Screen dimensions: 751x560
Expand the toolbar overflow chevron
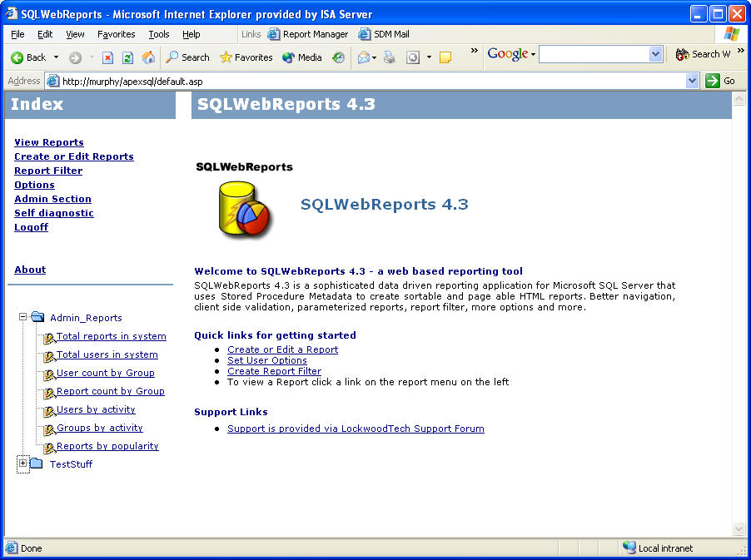(x=475, y=51)
